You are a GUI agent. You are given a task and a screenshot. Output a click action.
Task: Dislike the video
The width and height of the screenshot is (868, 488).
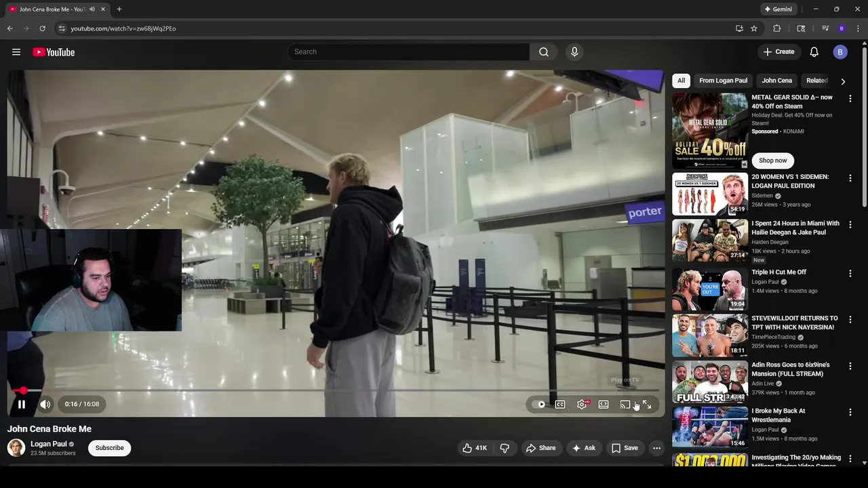tap(505, 448)
